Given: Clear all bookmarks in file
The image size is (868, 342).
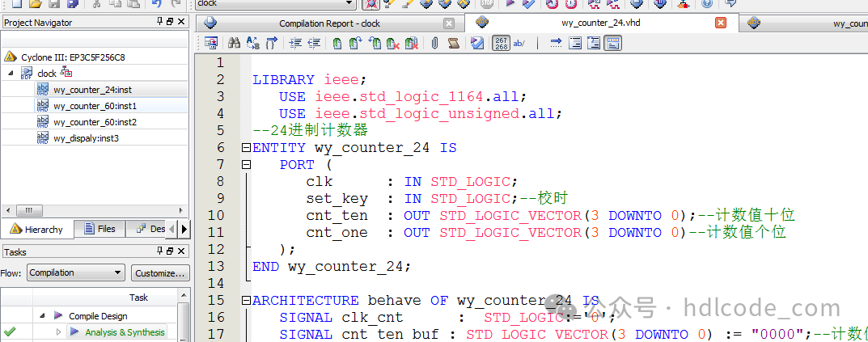Looking at the screenshot, I should tap(411, 43).
